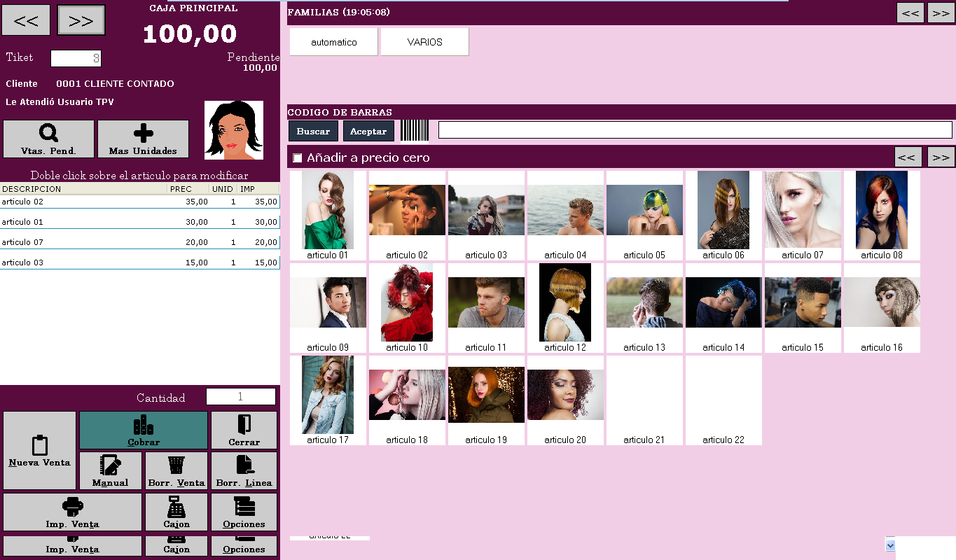The height and width of the screenshot is (560, 956).
Task: Add articulo 15 thumbnail
Action: 803,308
